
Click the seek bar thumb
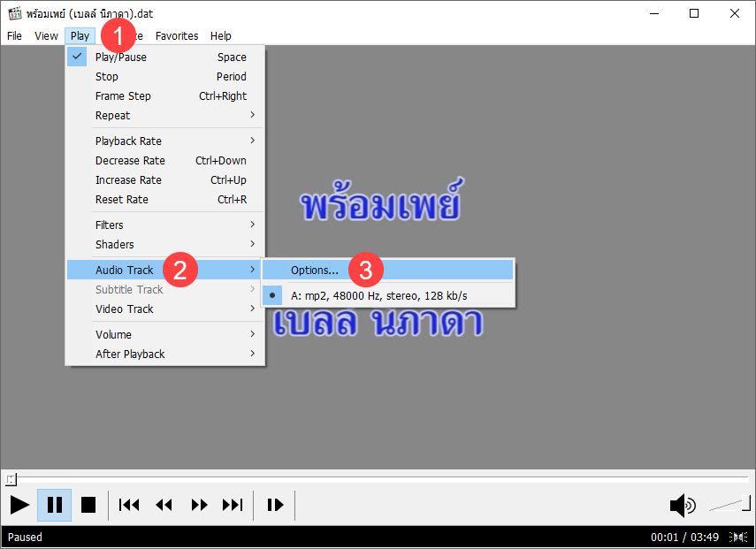coord(11,479)
